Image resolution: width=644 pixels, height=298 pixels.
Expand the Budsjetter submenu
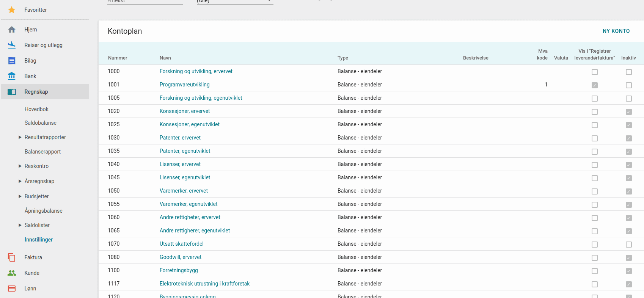20,196
